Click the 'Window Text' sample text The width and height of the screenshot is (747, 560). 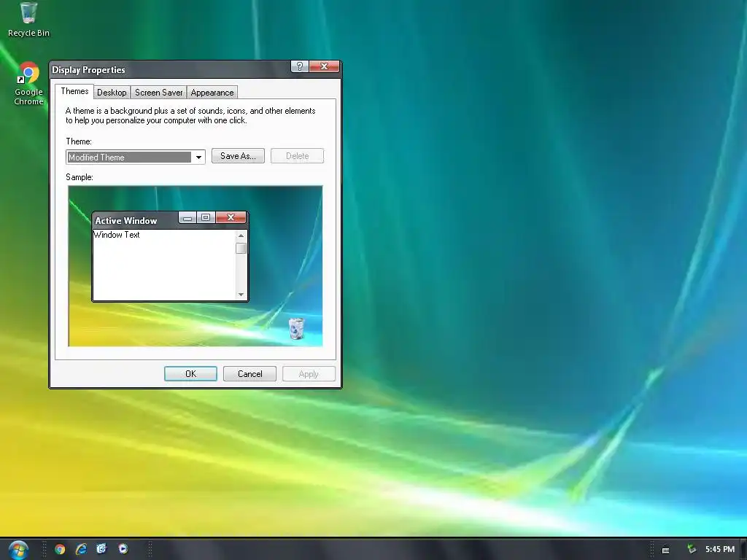pyautogui.click(x=117, y=235)
